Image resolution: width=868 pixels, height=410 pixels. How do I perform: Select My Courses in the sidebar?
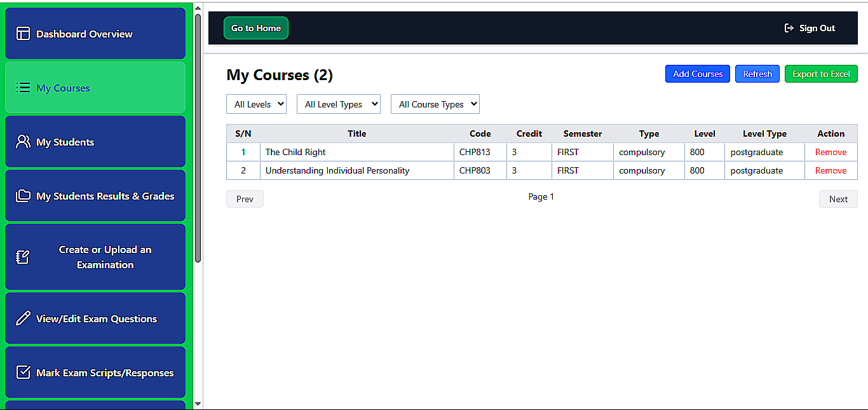pyautogui.click(x=95, y=88)
